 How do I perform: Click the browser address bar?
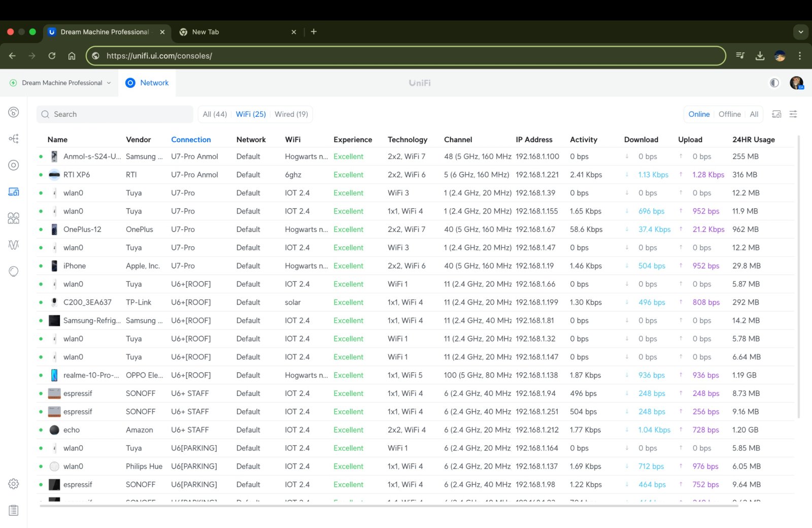click(406, 56)
